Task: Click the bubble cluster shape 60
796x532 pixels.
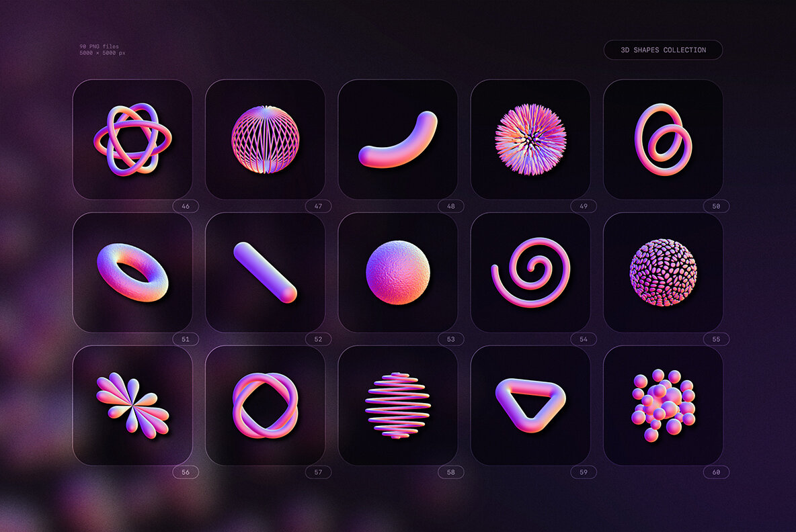Action: [x=663, y=404]
